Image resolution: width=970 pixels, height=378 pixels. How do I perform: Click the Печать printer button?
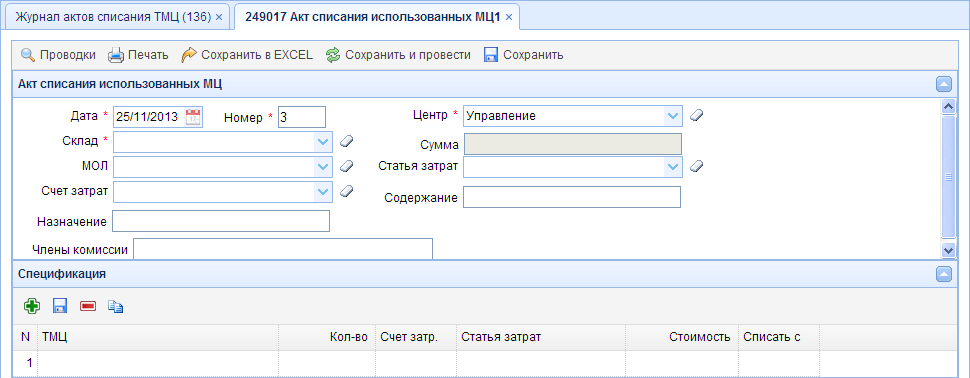pos(138,55)
